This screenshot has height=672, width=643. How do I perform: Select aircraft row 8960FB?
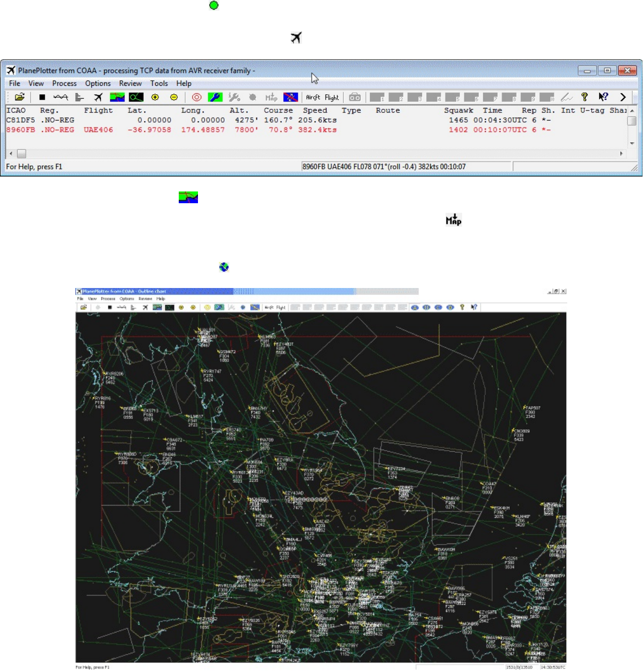[316, 130]
